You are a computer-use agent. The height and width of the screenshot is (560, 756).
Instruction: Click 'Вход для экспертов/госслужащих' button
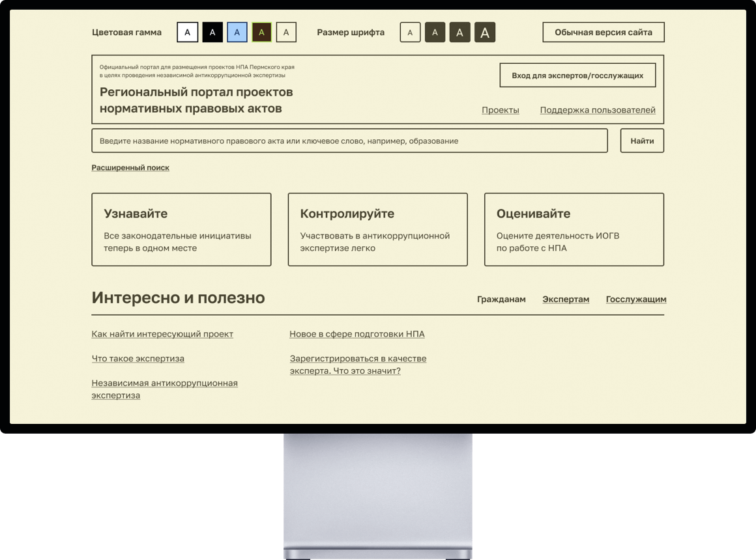577,76
